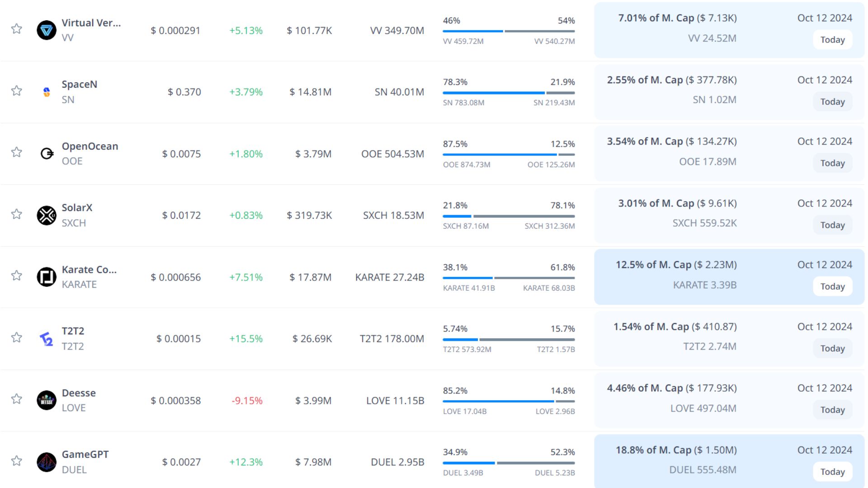The height and width of the screenshot is (488, 868).
Task: Select the Karate Combat square logo
Action: [46, 277]
